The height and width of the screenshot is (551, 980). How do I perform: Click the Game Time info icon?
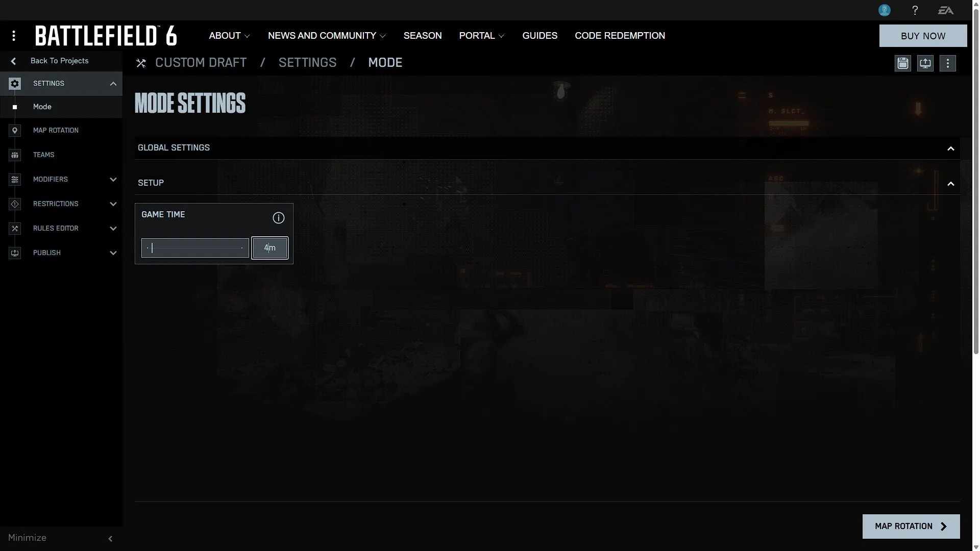click(x=278, y=218)
